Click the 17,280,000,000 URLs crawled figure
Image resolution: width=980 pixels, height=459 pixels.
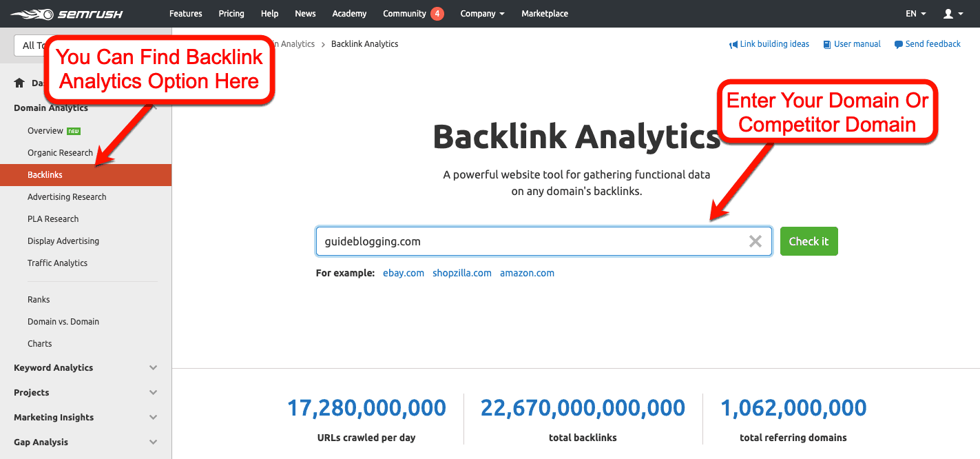(366, 407)
